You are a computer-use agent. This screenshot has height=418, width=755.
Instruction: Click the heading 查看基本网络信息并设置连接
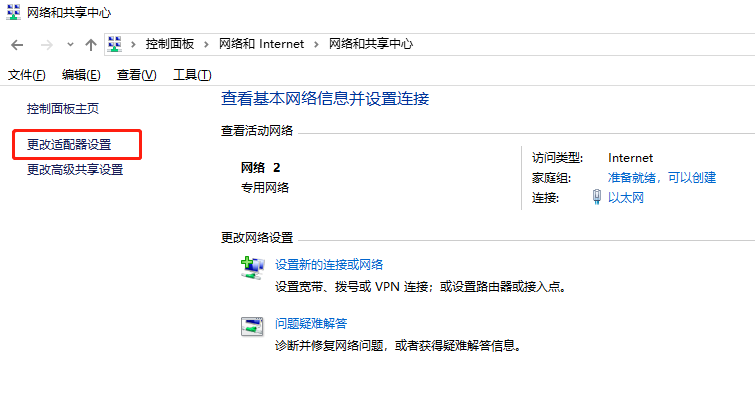(325, 99)
